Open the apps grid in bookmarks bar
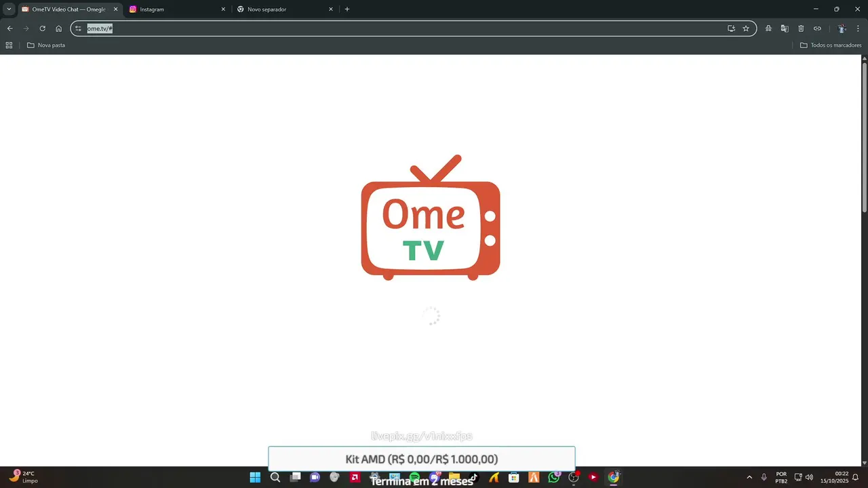 (x=9, y=45)
